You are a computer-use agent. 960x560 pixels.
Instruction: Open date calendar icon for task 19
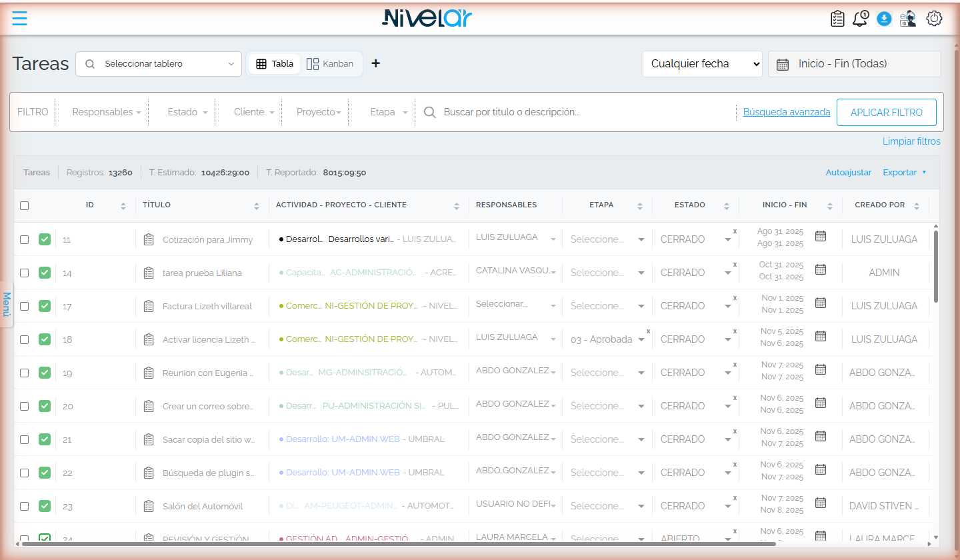tap(821, 369)
